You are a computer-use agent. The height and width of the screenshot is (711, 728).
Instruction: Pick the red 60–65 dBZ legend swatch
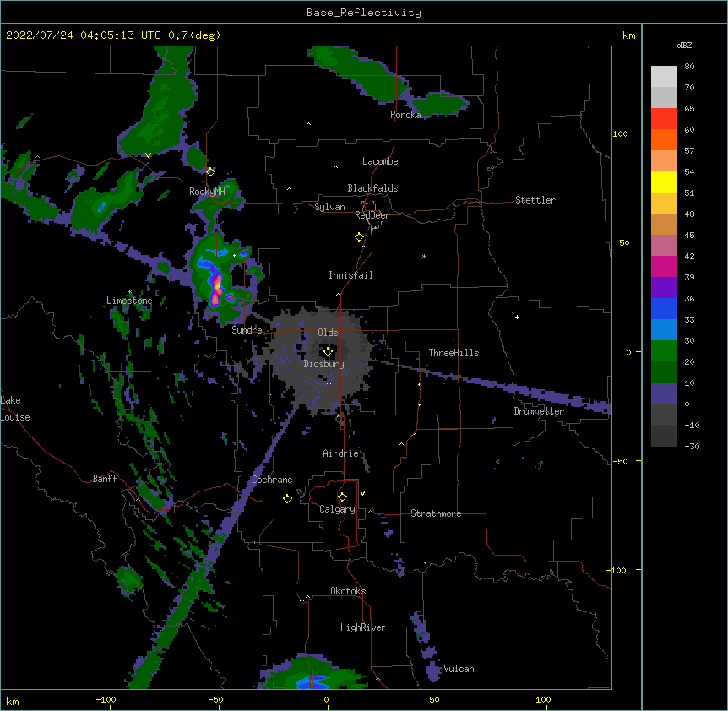click(664, 119)
